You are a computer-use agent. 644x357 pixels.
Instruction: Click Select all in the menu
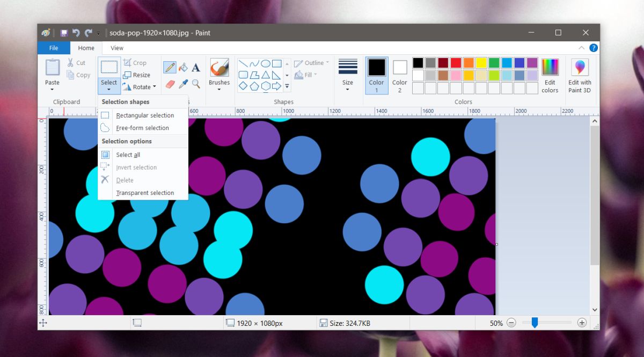[128, 155]
